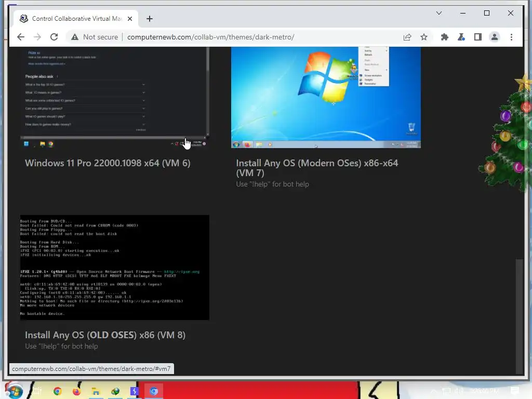
Task: Switch to the active Chromium taskbar window
Action: point(154,391)
